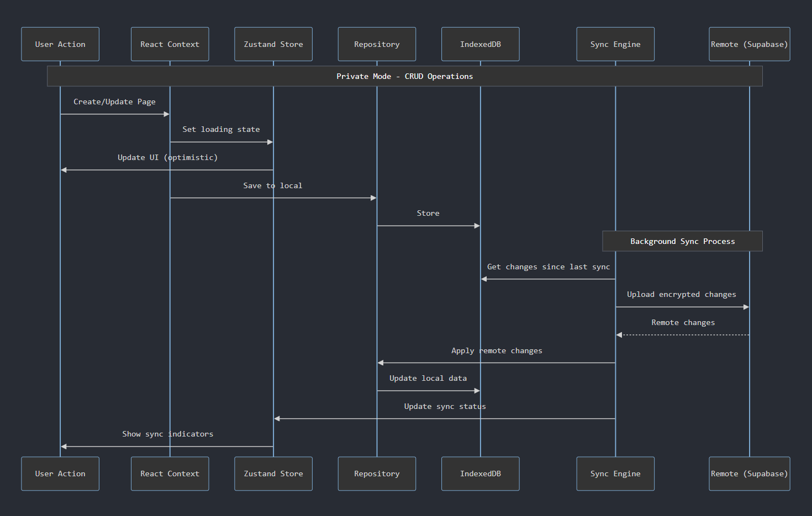Click the Private Mode - CRUD Operations banner
This screenshot has height=516, width=812.
tap(404, 76)
